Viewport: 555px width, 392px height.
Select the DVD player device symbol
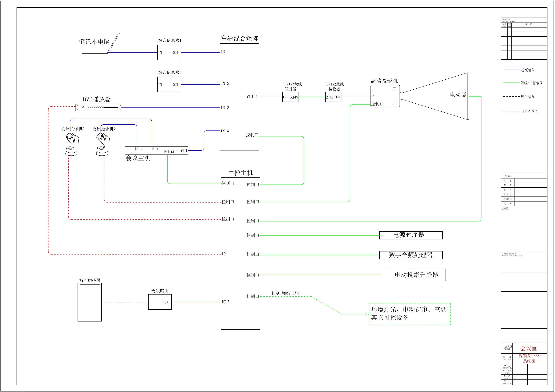98,107
